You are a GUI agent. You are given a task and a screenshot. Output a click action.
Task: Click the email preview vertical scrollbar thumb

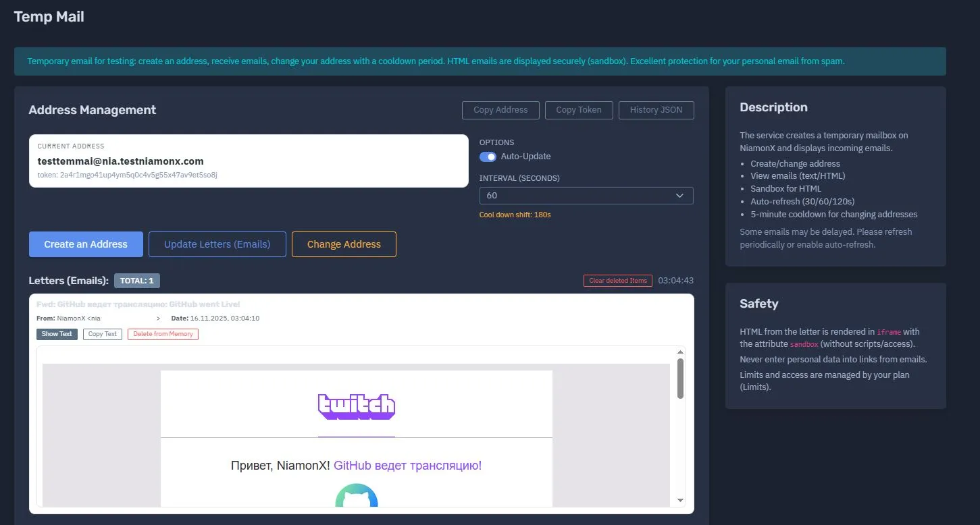click(680, 378)
